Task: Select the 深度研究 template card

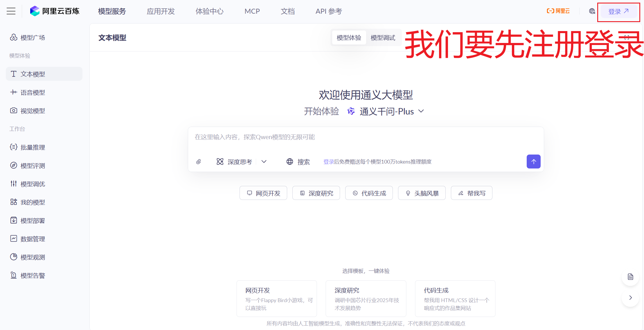Action: tap(366, 299)
